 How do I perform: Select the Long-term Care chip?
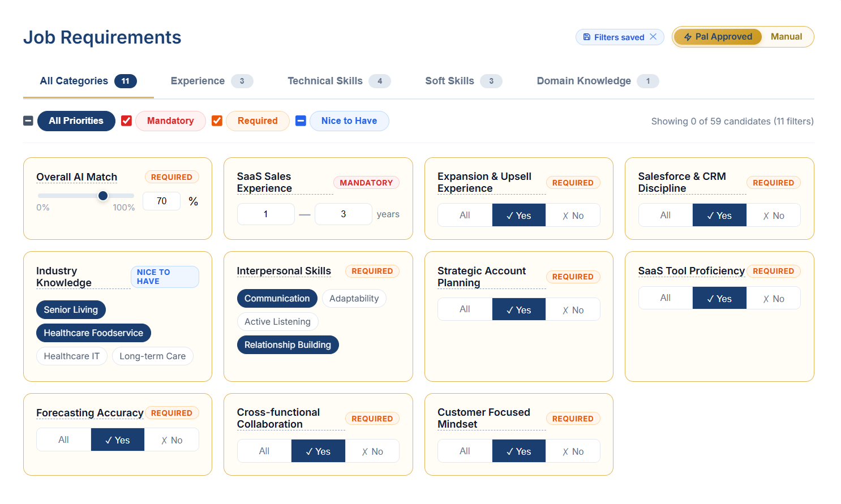(153, 356)
